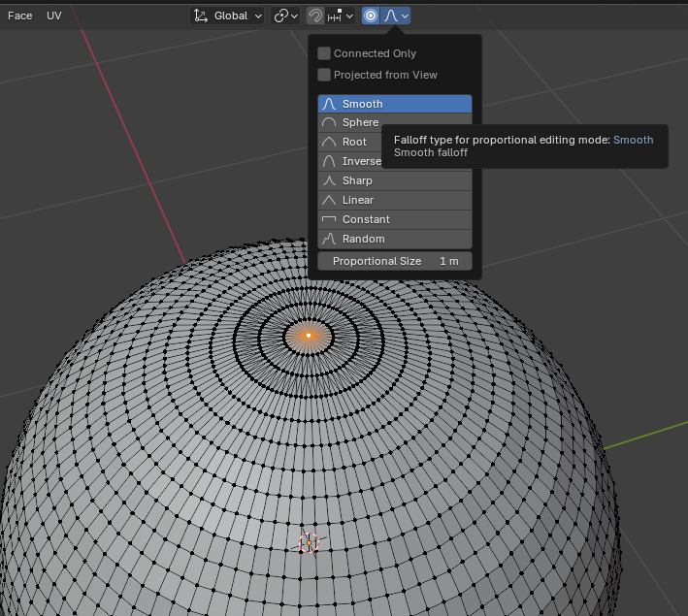Click the Sphere falloff curve icon
The height and width of the screenshot is (616, 688).
pos(329,123)
